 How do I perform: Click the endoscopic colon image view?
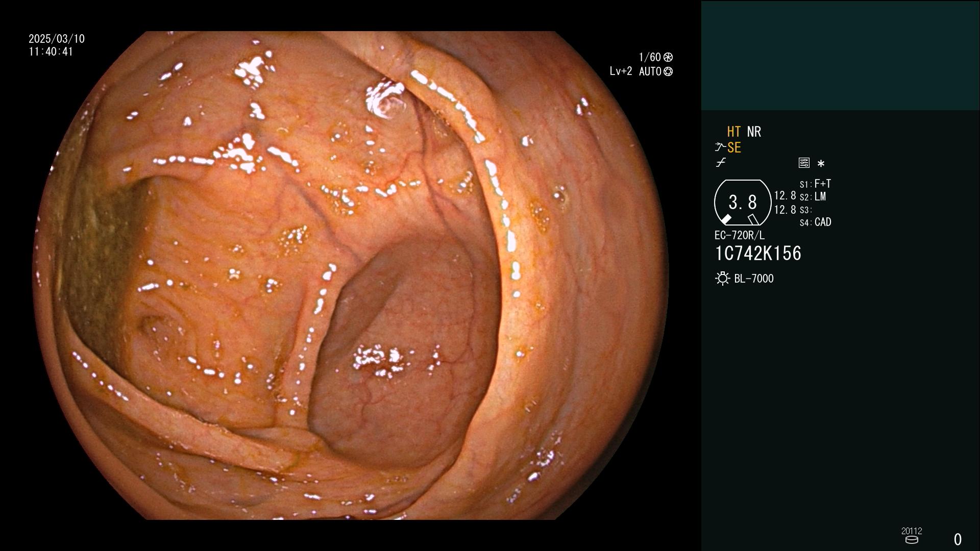click(351, 275)
